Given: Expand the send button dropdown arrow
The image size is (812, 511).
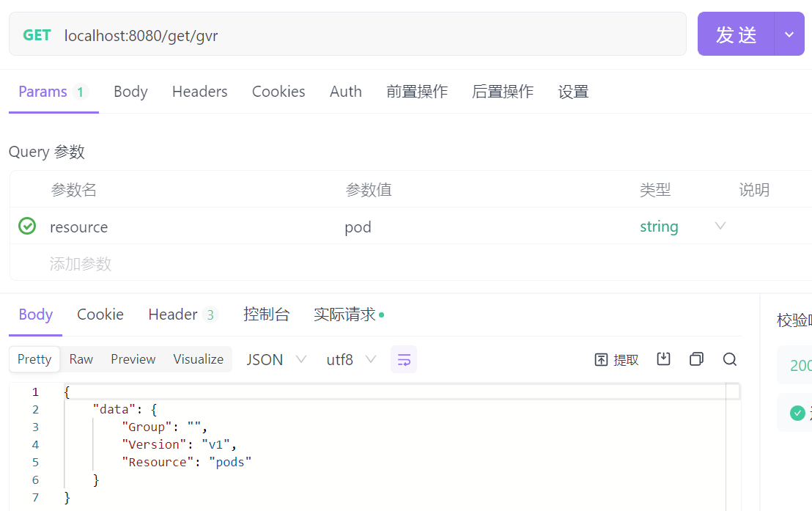Looking at the screenshot, I should click(x=789, y=34).
